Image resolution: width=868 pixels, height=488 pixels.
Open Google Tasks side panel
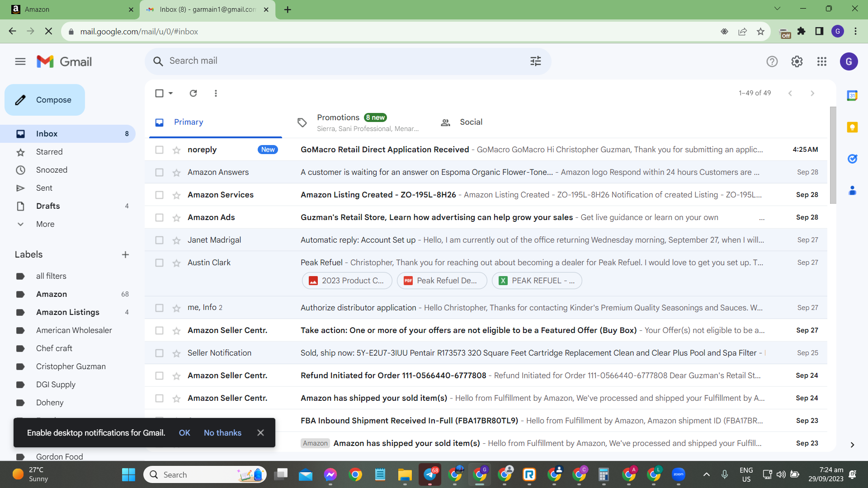click(x=852, y=159)
